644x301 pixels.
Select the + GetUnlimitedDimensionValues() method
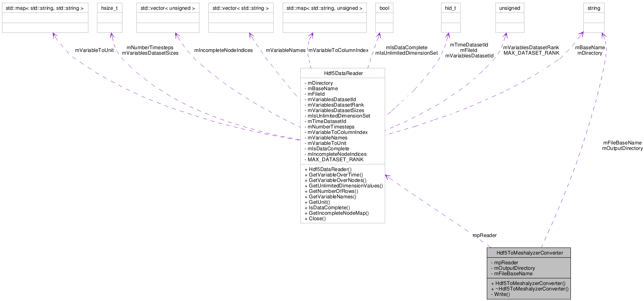coord(344,186)
